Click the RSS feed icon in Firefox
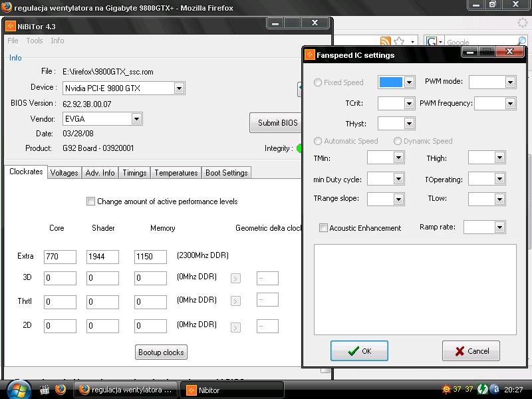The height and width of the screenshot is (399, 532). click(x=386, y=41)
